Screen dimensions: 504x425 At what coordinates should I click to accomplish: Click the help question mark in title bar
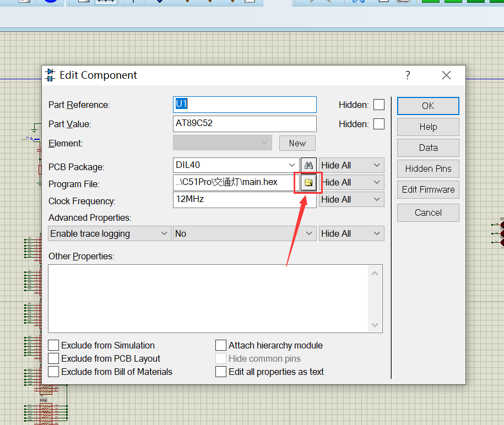pos(408,75)
